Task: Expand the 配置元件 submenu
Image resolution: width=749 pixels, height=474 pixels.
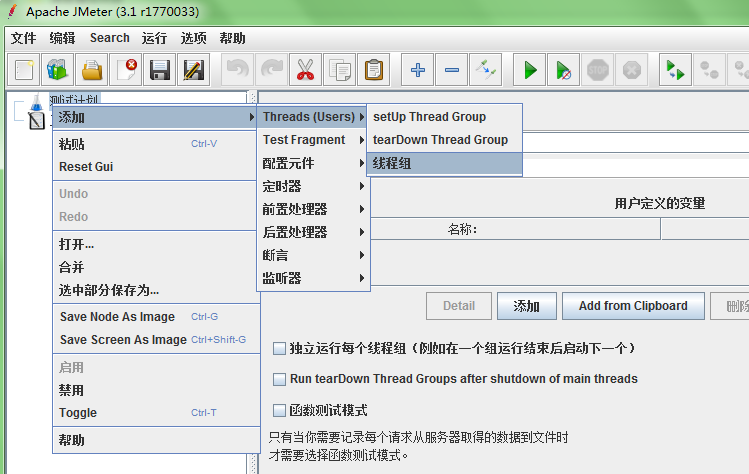Action: [313, 163]
